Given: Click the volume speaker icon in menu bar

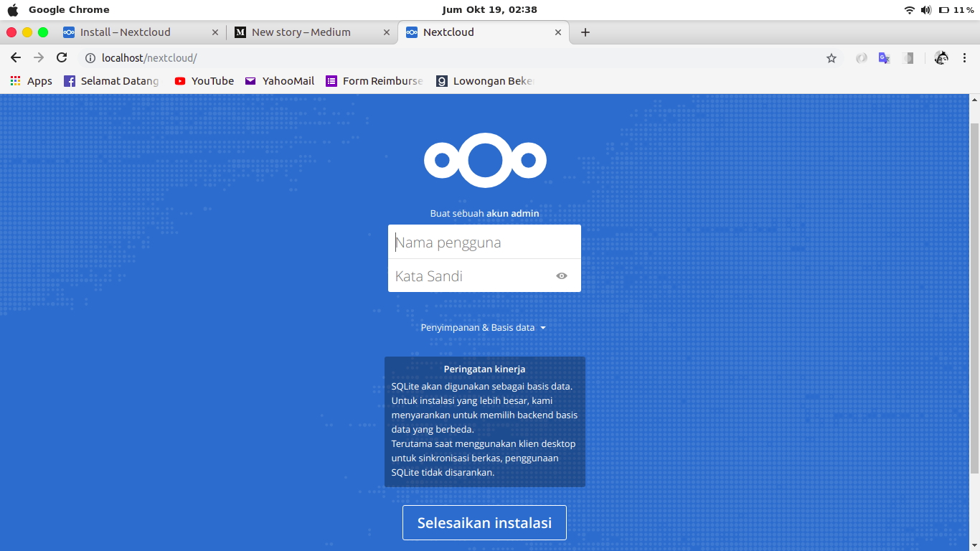Looking at the screenshot, I should [926, 10].
